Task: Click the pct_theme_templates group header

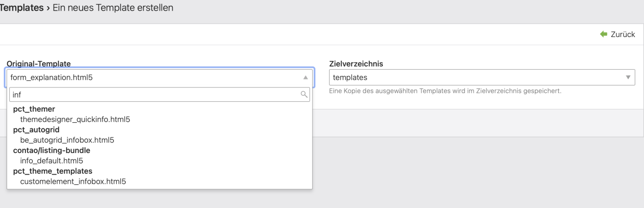Action: [x=53, y=171]
